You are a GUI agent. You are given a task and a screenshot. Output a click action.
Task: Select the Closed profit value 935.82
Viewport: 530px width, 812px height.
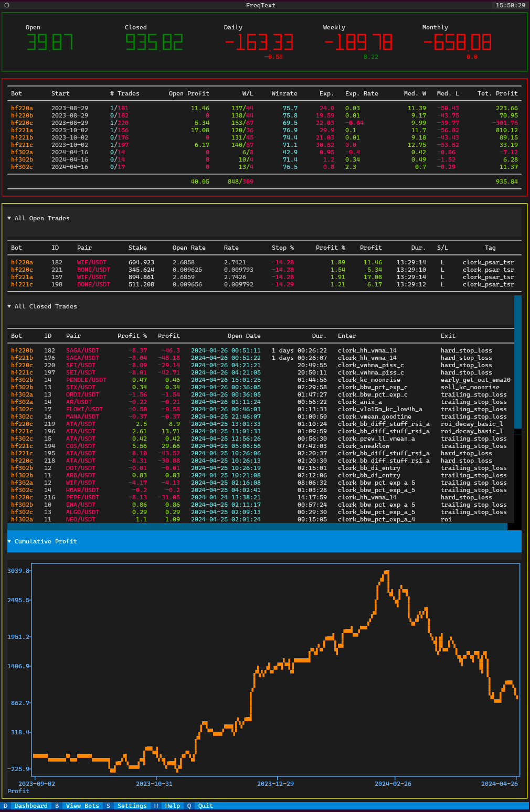tap(154, 42)
